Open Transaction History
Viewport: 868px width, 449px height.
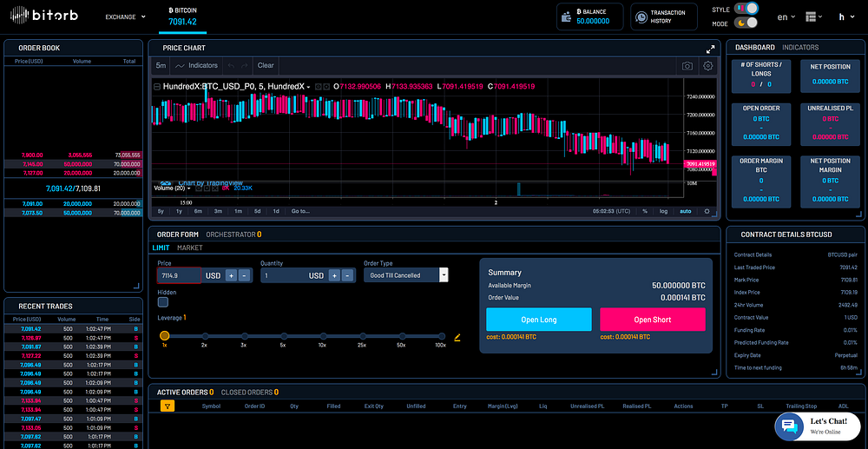tap(664, 17)
